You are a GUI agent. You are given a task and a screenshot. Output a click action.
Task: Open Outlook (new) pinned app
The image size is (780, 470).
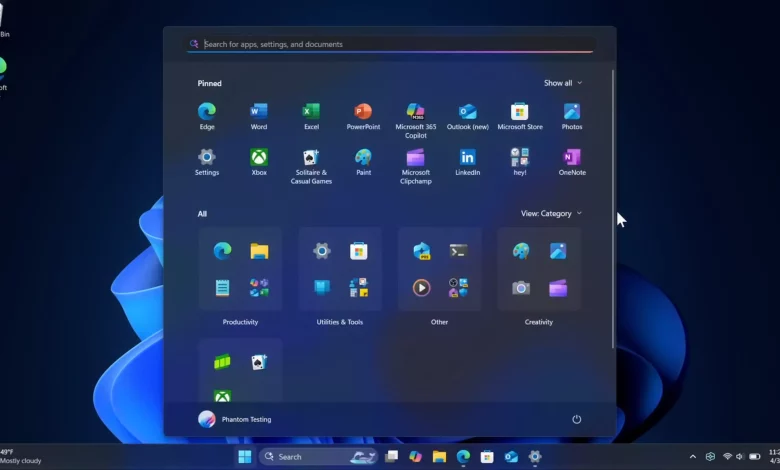point(468,116)
